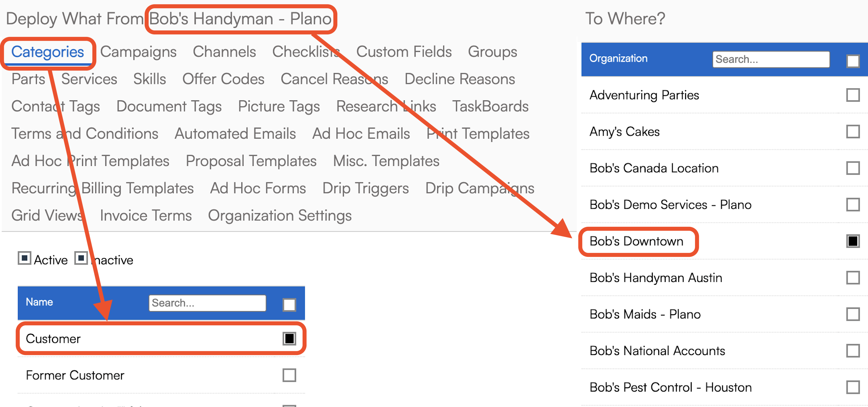Open the Custom Fields tab
The height and width of the screenshot is (407, 868).
404,52
